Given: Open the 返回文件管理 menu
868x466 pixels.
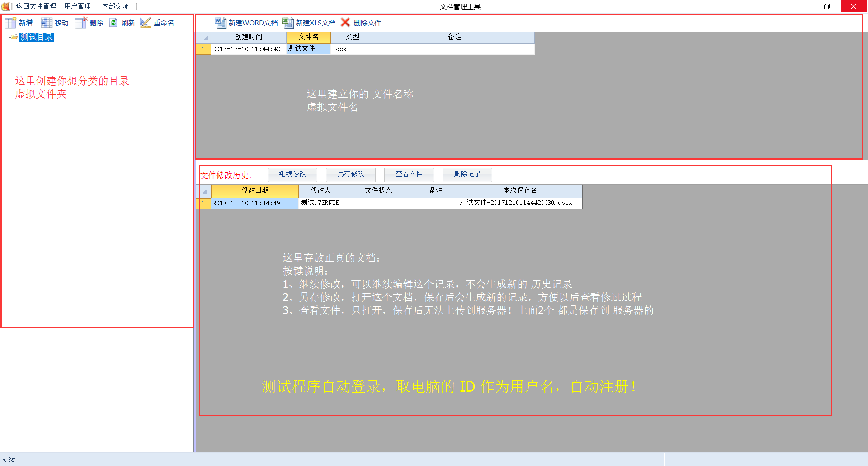Looking at the screenshot, I should [x=36, y=6].
